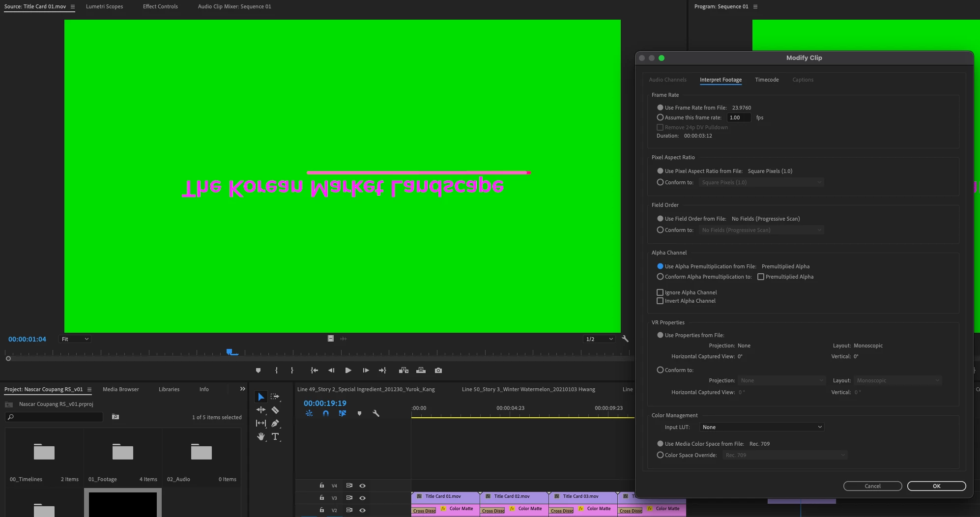Toggle V4 track lock
Viewport: 980px width, 517px height.
tap(322, 486)
